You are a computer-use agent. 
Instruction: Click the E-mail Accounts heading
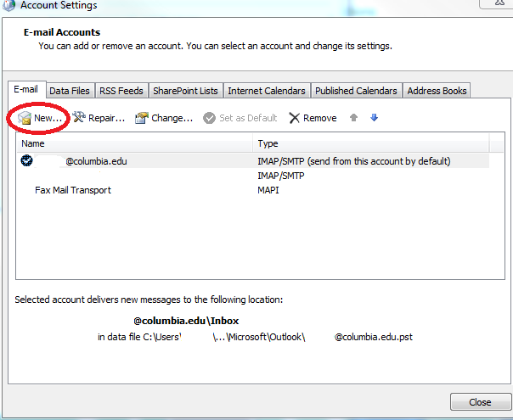(x=62, y=32)
